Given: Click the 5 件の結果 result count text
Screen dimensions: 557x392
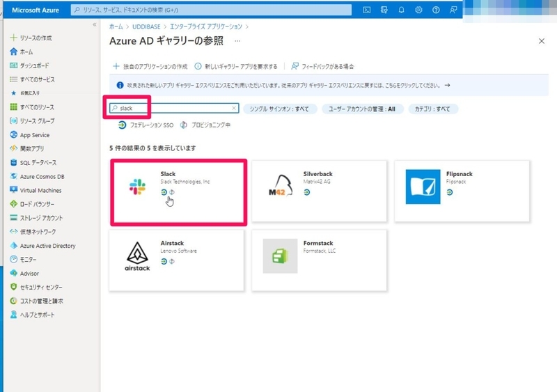Looking at the screenshot, I should coord(152,148).
